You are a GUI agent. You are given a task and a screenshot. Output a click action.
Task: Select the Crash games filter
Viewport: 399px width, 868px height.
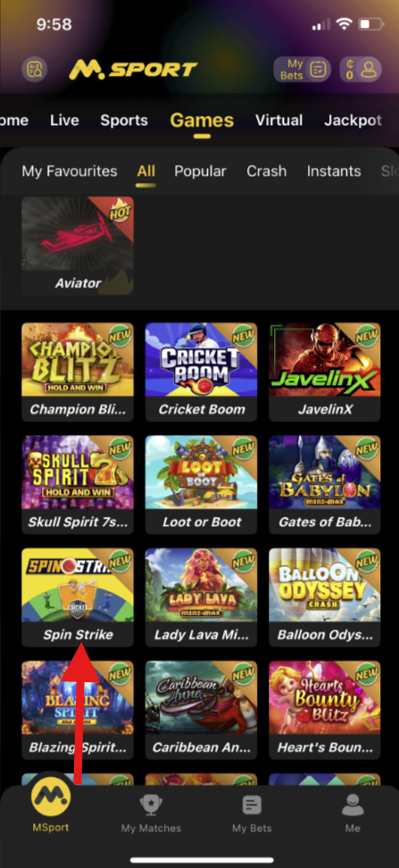[267, 171]
